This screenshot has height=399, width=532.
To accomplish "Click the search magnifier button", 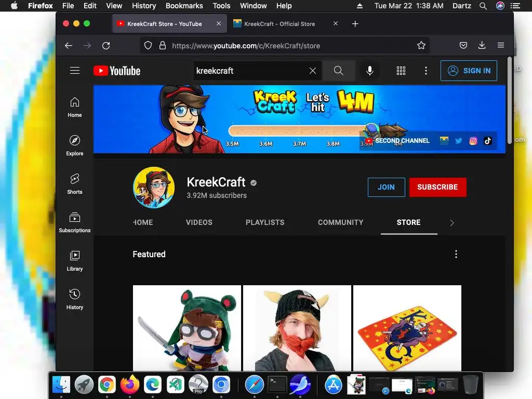I will pos(338,71).
